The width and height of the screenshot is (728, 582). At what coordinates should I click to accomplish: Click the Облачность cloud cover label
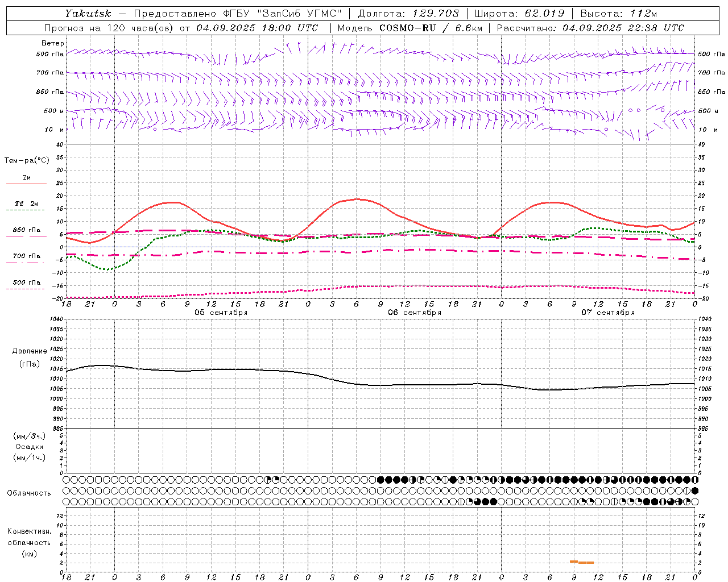[29, 493]
